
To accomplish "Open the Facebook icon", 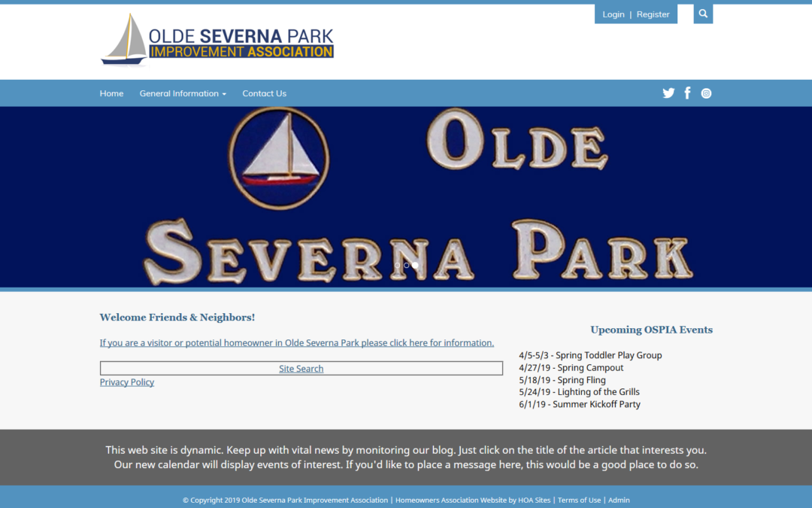I will [x=687, y=93].
